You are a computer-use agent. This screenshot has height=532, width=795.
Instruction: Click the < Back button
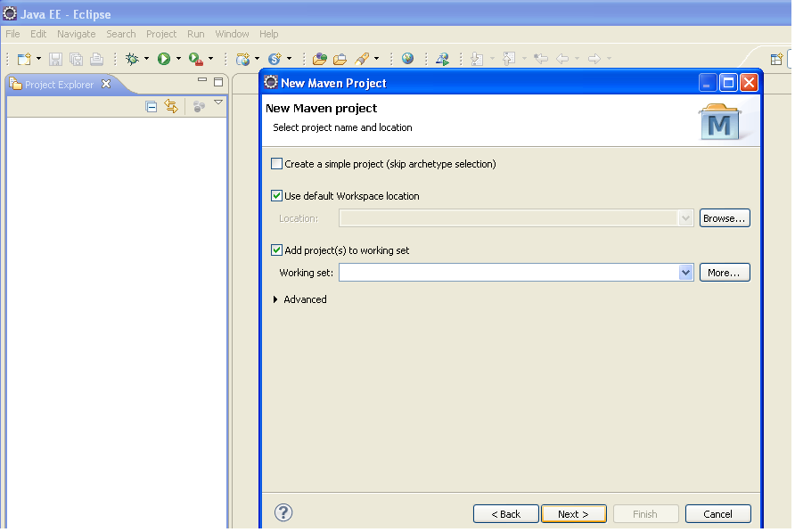[x=506, y=514]
